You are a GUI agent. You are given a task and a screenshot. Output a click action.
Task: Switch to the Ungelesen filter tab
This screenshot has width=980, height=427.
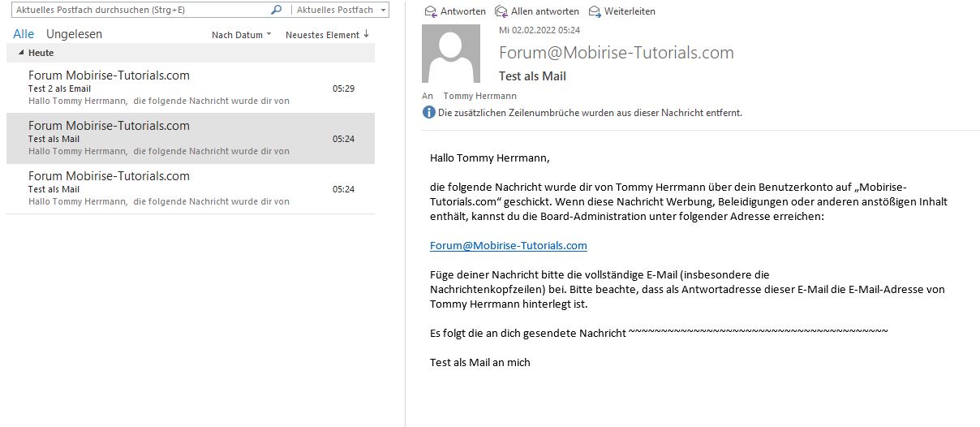(x=74, y=34)
